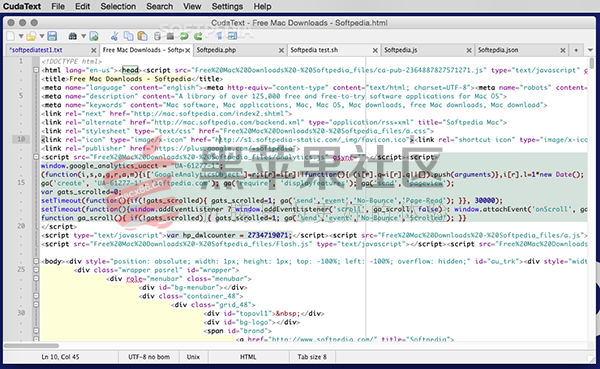The width and height of the screenshot is (600, 369).
Task: Click the Ln 10, Col 45 status field
Action: tap(60, 357)
